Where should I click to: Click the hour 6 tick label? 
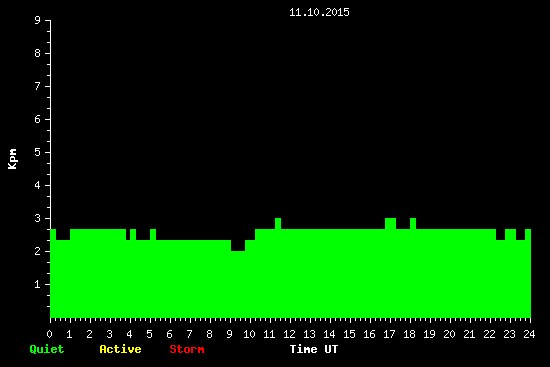coord(169,334)
